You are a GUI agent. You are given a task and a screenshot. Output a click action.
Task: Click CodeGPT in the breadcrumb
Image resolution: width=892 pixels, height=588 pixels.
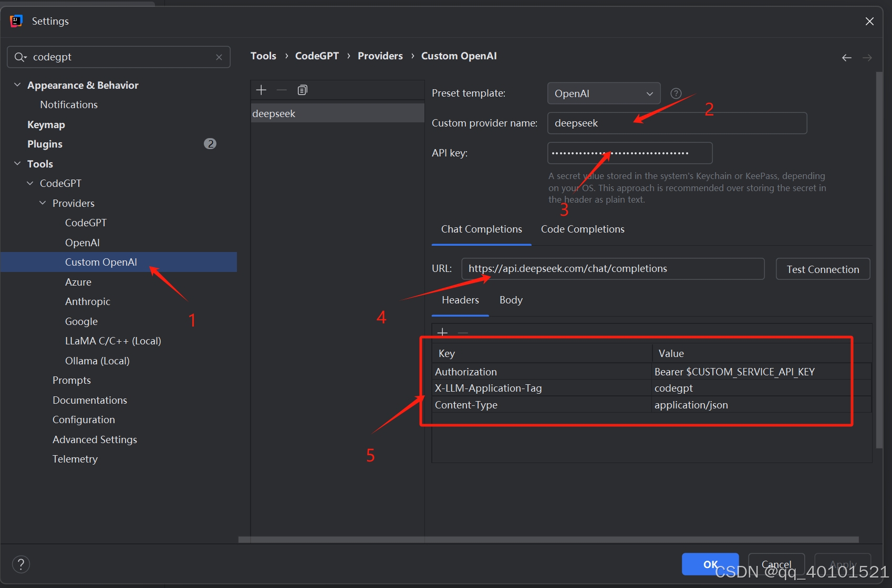[317, 56]
